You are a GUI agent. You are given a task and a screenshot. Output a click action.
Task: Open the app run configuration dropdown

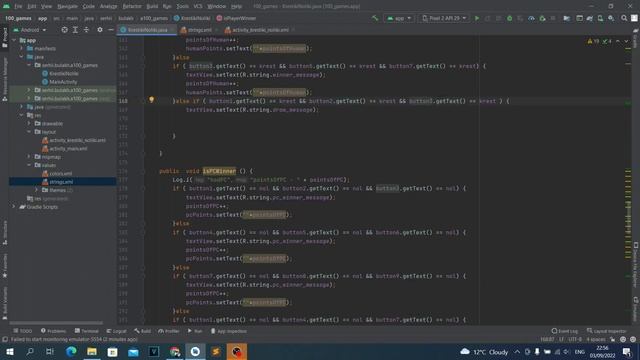click(x=399, y=18)
